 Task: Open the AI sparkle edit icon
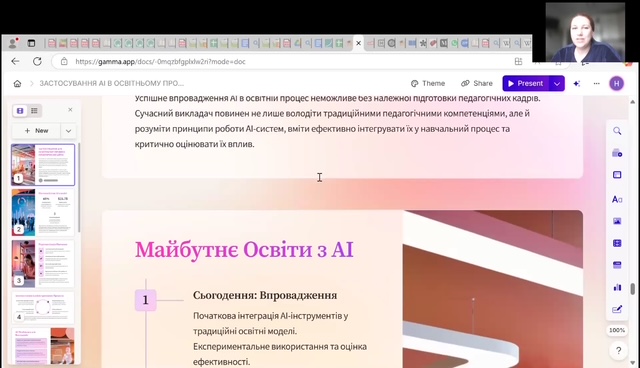pyautogui.click(x=576, y=83)
